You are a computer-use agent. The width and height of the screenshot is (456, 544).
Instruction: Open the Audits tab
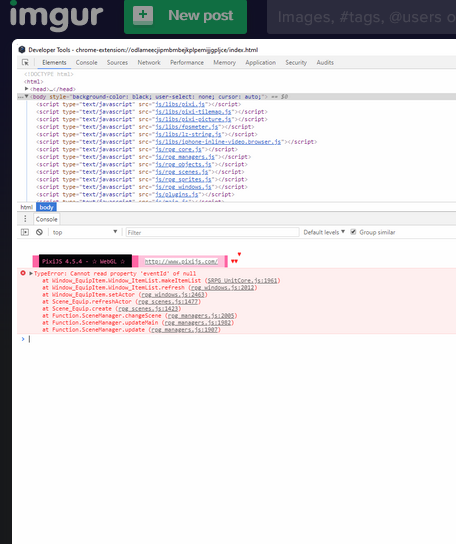325,62
